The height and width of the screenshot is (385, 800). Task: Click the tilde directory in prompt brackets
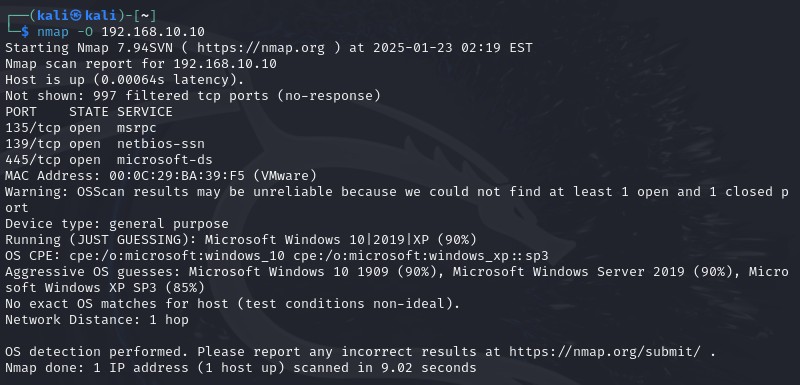[145, 16]
